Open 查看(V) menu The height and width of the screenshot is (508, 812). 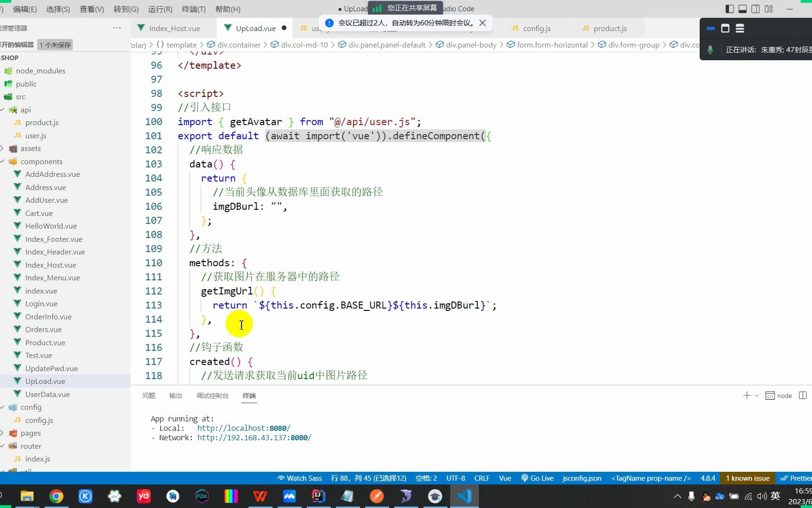tap(92, 9)
